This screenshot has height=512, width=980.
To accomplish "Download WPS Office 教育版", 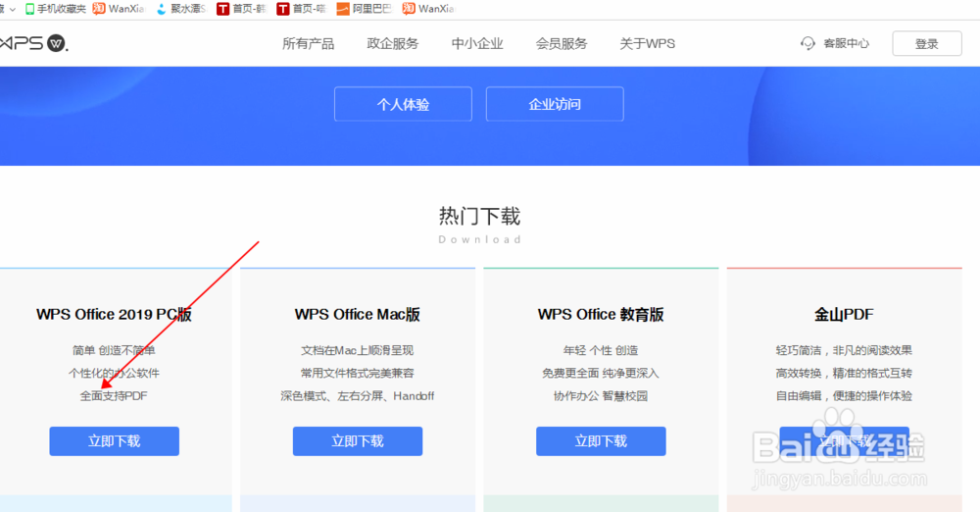I will pyautogui.click(x=601, y=441).
